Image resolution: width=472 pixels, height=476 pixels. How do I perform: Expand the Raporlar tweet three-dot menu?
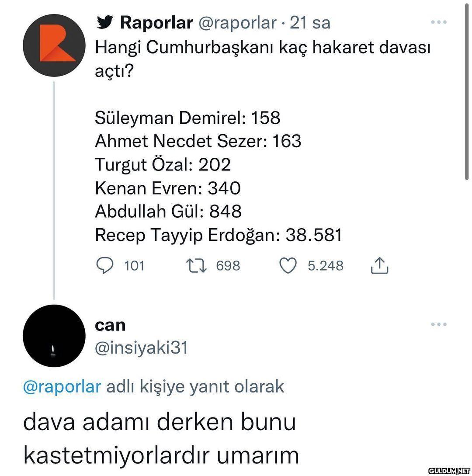pyautogui.click(x=439, y=22)
